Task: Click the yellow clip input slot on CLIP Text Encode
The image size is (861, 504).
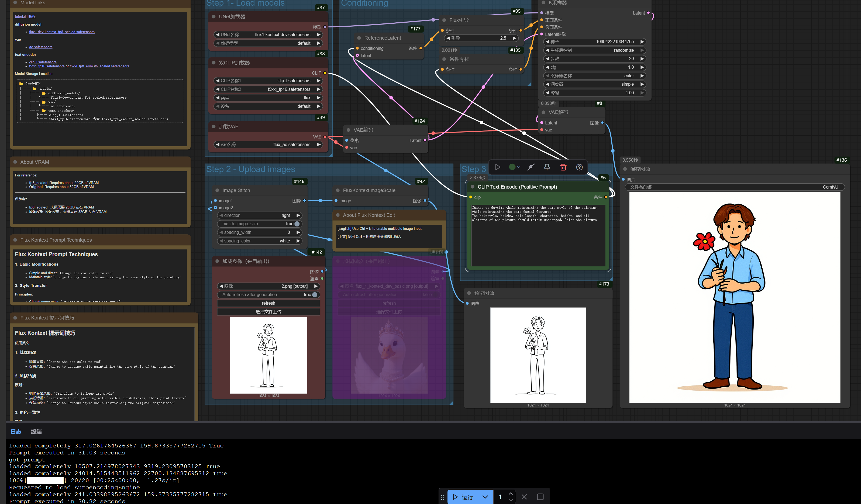Action: [471, 197]
